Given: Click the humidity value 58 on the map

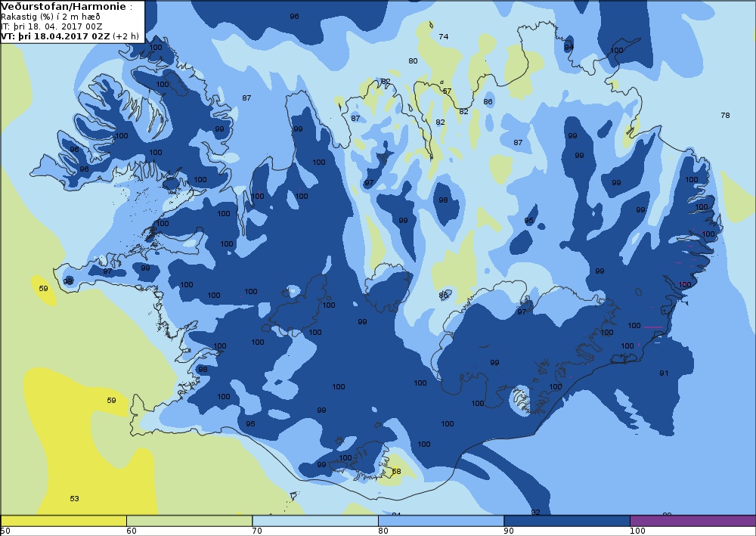Looking at the screenshot, I should click(396, 472).
